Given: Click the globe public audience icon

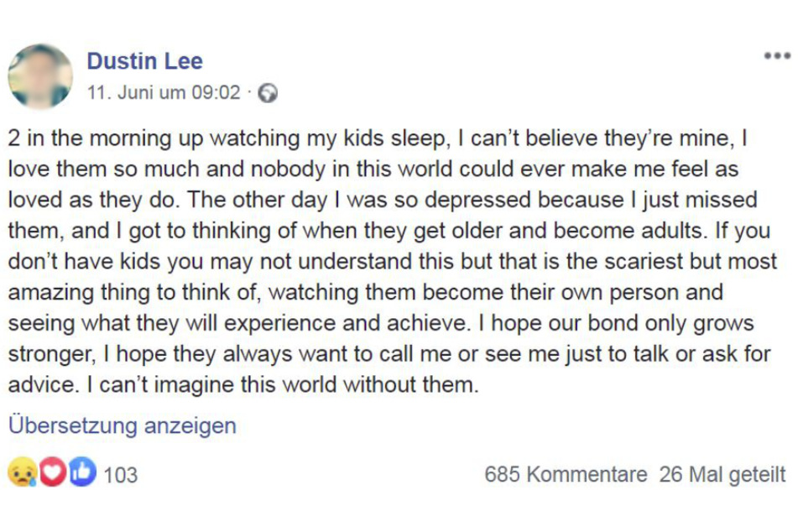Looking at the screenshot, I should 268,93.
